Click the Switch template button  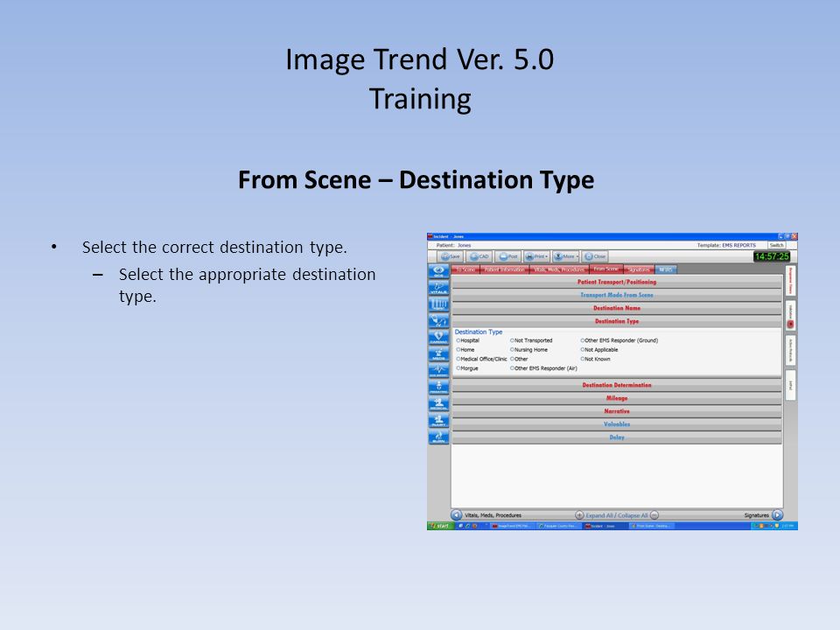click(777, 245)
